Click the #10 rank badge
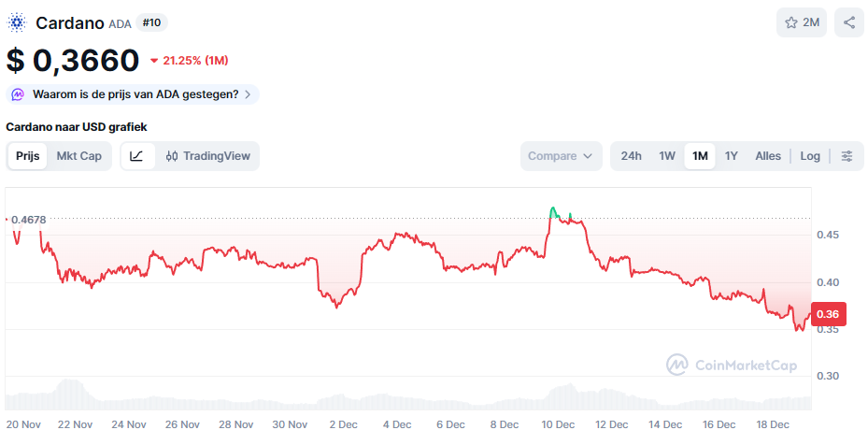 pos(152,22)
